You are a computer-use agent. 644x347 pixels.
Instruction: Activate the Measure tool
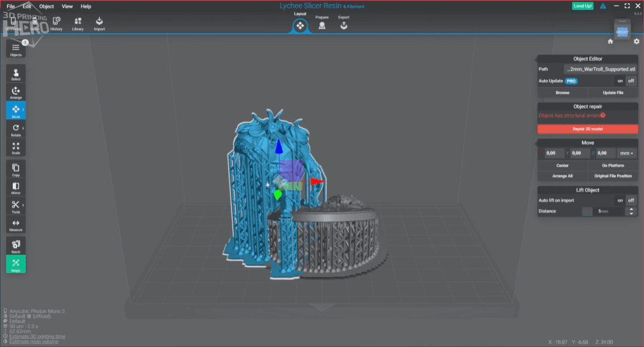coord(16,225)
